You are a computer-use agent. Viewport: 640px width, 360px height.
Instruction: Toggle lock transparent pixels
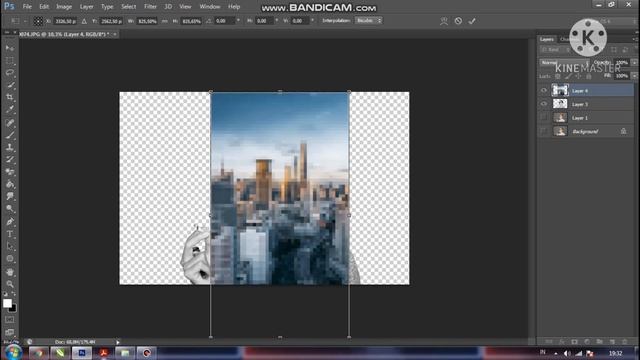pos(558,76)
